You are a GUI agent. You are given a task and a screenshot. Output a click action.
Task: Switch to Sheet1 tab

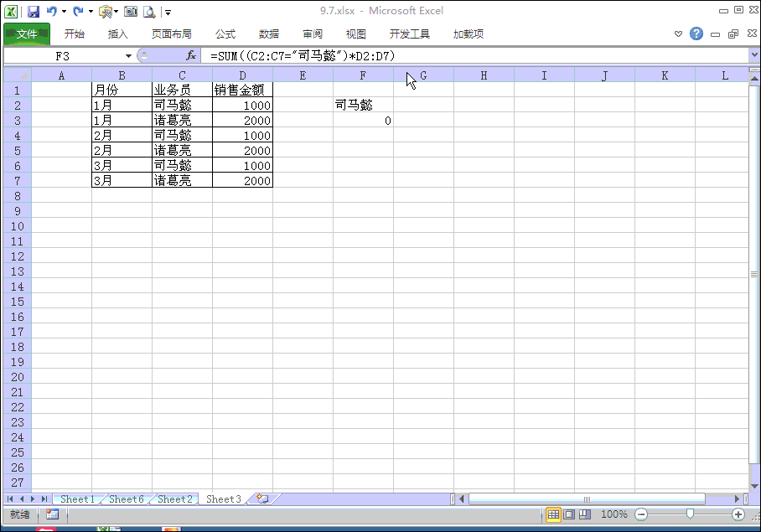[77, 499]
